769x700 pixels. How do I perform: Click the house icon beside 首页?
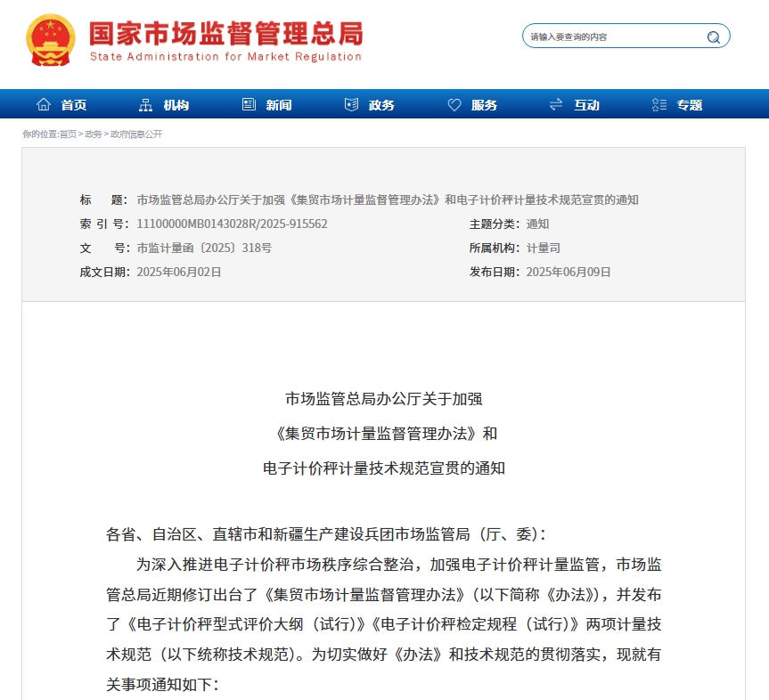(44, 105)
